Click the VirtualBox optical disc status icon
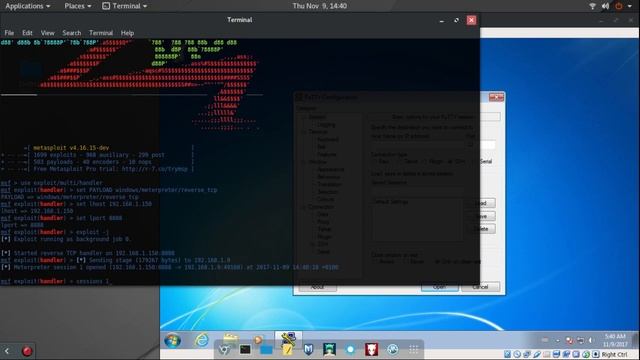Image resolution: width=640 pixels, height=360 pixels. [x=517, y=354]
